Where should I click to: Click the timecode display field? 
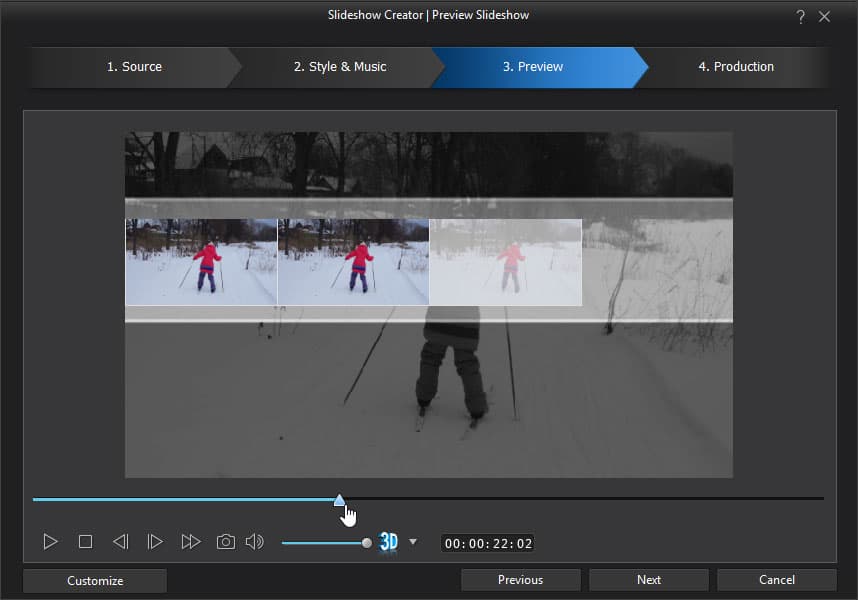(x=488, y=544)
